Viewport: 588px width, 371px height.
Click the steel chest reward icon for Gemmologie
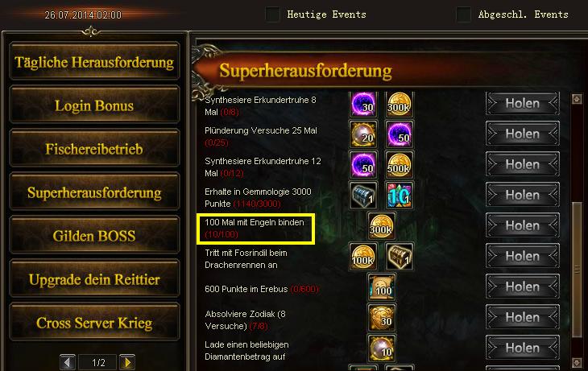tap(363, 196)
